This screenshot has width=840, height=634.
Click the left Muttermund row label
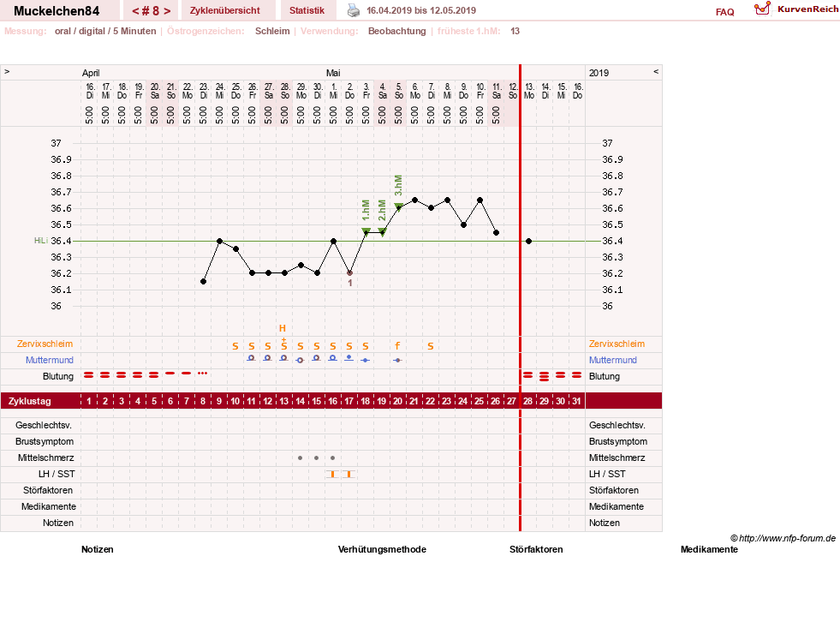click(50, 360)
